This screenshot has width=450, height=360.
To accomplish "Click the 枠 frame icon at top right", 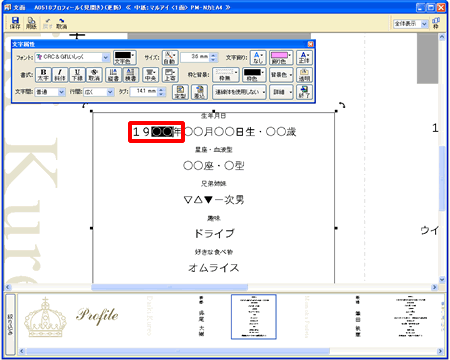I will [436, 23].
